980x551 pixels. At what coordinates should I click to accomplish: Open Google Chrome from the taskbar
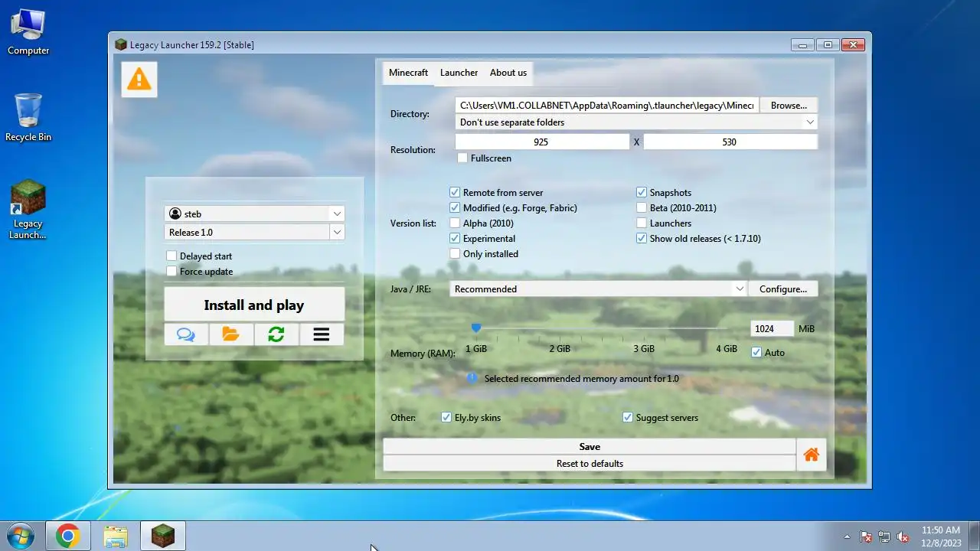[x=68, y=536]
